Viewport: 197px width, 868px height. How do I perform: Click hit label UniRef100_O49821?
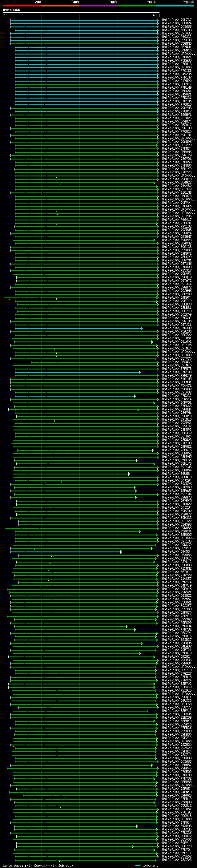pos(177,94)
